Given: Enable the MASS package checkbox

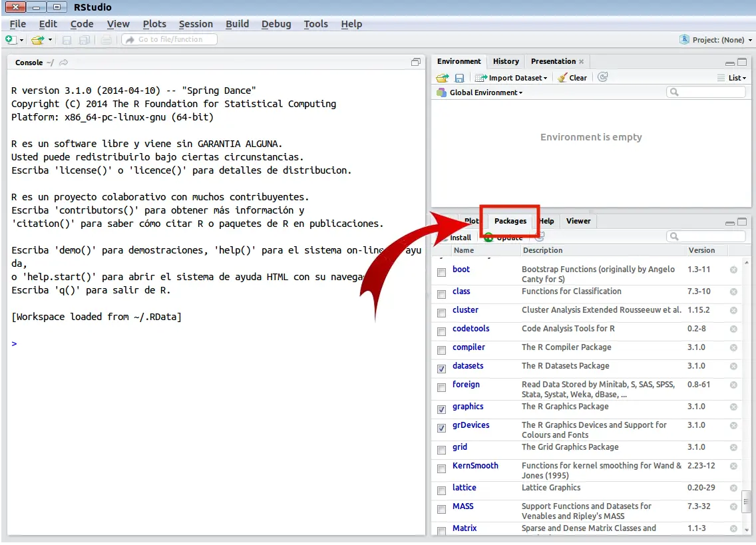Looking at the screenshot, I should pos(441,510).
